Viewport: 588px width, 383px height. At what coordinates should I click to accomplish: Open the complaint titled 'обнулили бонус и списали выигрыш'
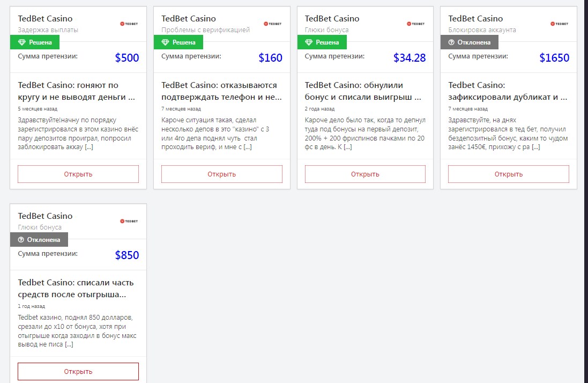pos(365,174)
